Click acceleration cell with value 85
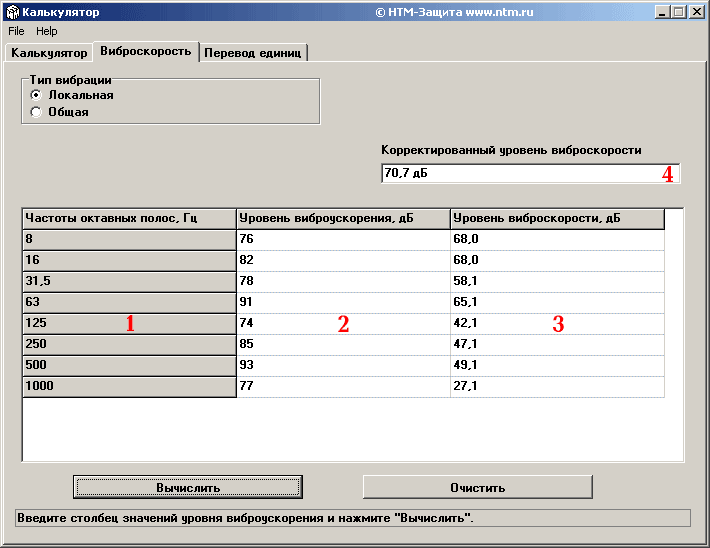Screen dimensions: 710x548 tap(343, 345)
